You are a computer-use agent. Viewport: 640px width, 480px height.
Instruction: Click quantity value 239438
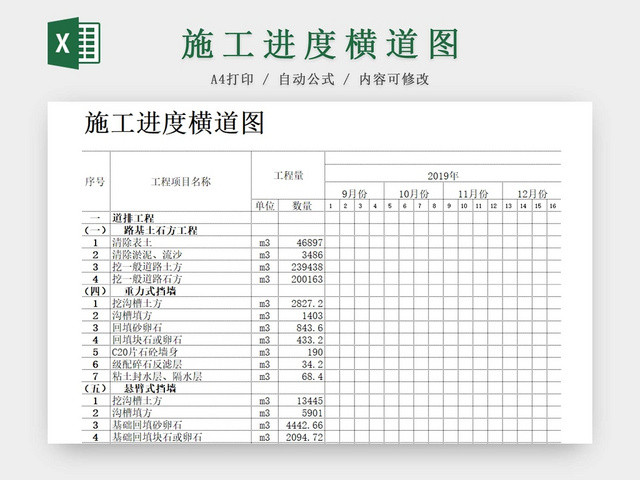click(x=307, y=267)
